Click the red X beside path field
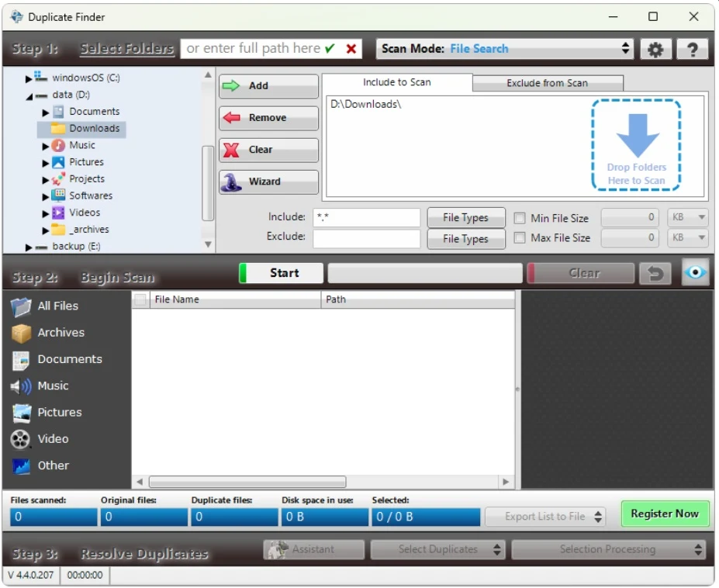719x588 pixels. click(x=351, y=49)
